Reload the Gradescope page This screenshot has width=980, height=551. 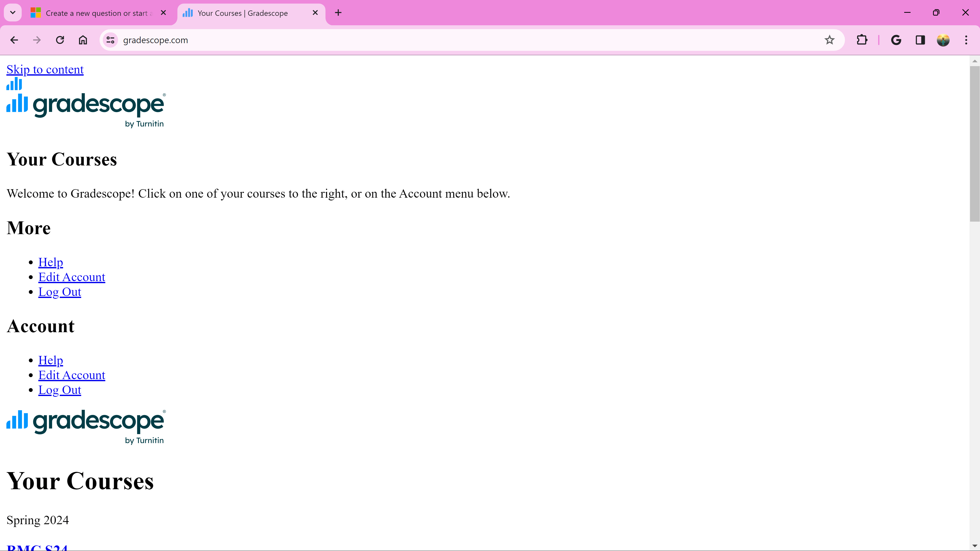pos(60,40)
